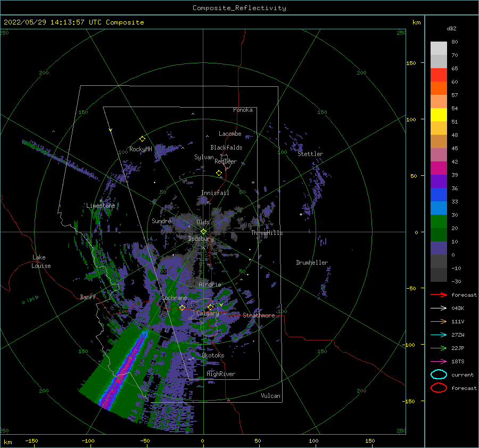Select the blue 36-33 dBZ color swatch
Image resolution: width=479 pixels, height=448 pixels.
click(439, 195)
